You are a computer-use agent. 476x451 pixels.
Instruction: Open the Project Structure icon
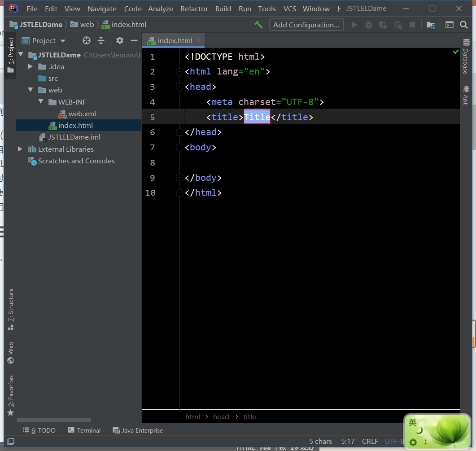431,25
